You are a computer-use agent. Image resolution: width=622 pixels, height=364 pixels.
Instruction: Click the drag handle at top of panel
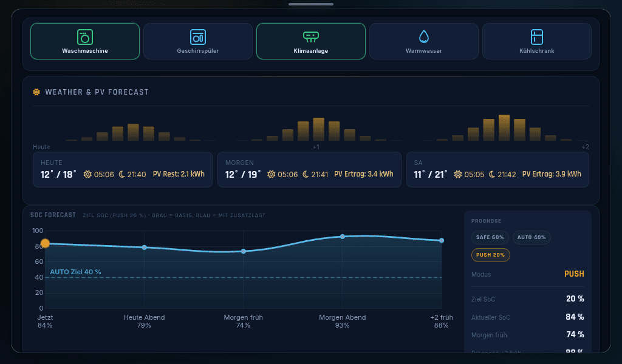point(311,4)
